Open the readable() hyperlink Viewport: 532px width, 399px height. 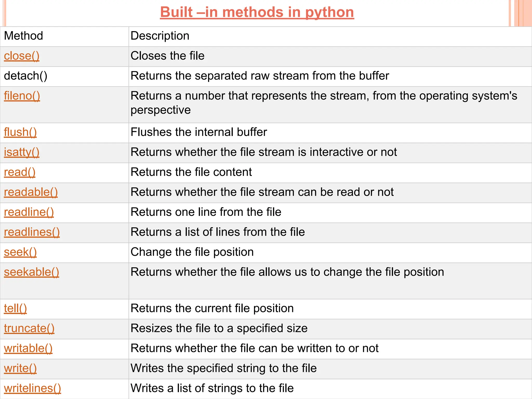tap(31, 192)
